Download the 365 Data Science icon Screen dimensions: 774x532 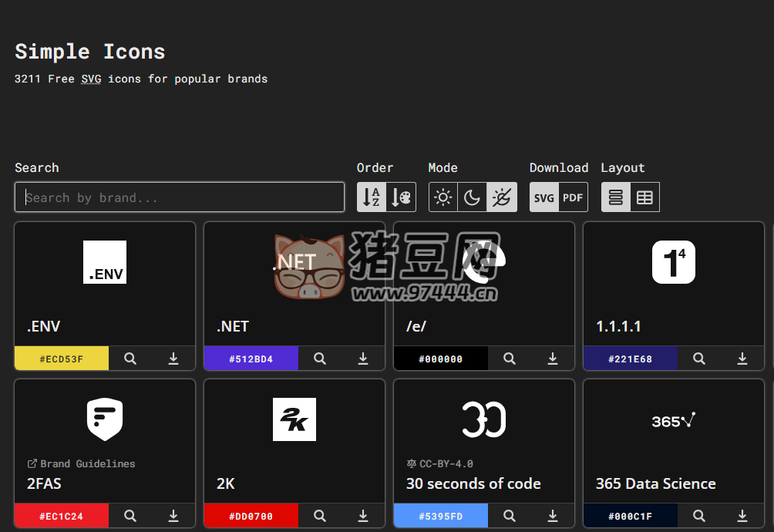click(742, 515)
